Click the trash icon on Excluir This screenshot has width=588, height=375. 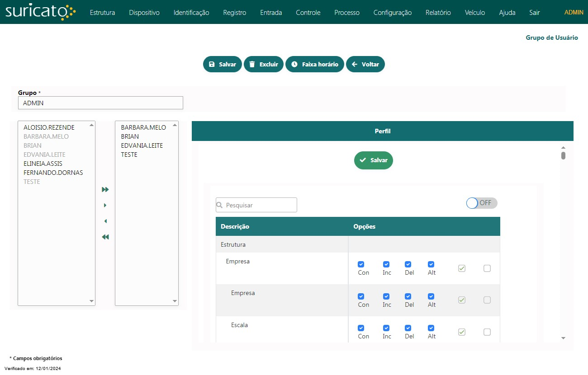click(x=252, y=64)
